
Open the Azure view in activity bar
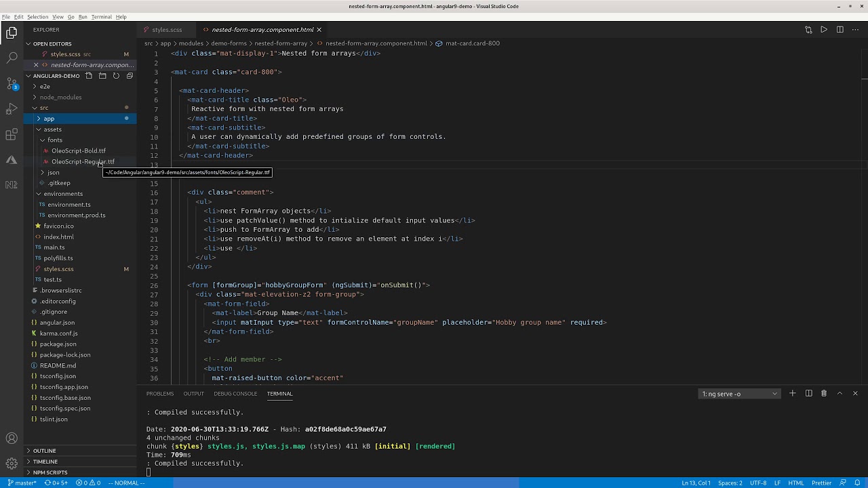(12, 160)
